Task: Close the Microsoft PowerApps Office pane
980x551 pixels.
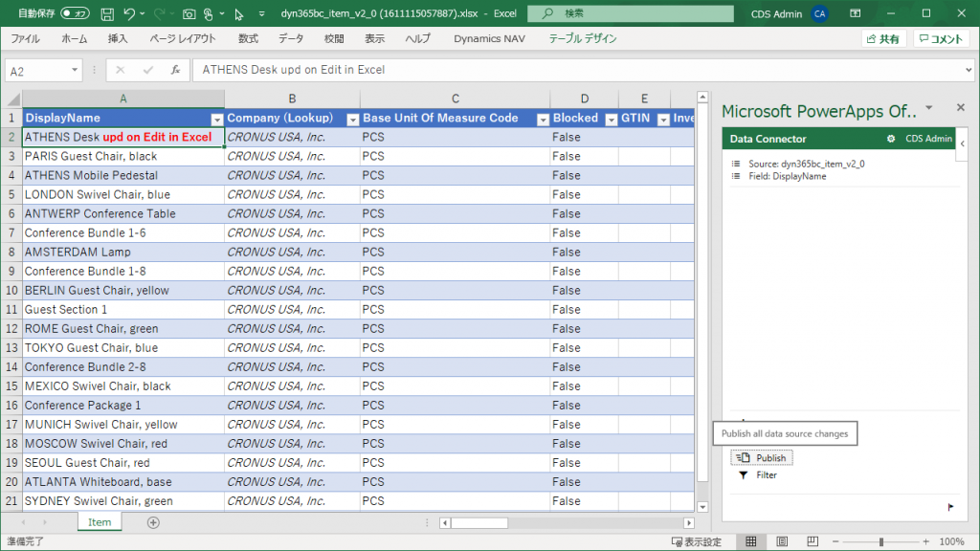Action: [x=961, y=107]
